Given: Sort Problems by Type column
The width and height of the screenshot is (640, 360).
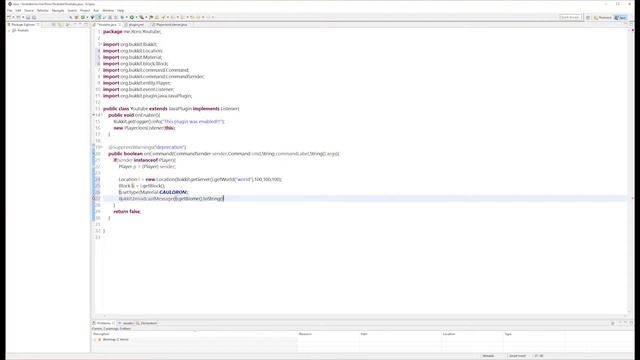Looking at the screenshot, I should pos(534,334).
